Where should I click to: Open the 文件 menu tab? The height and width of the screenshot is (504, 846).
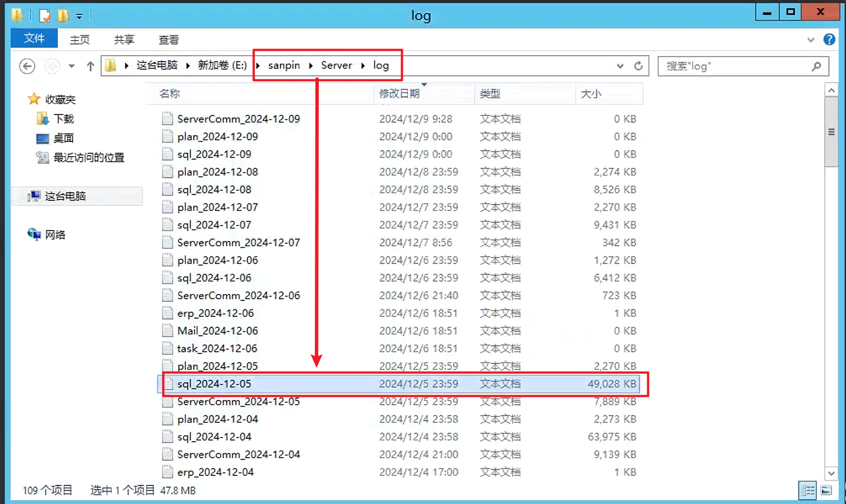pos(34,38)
